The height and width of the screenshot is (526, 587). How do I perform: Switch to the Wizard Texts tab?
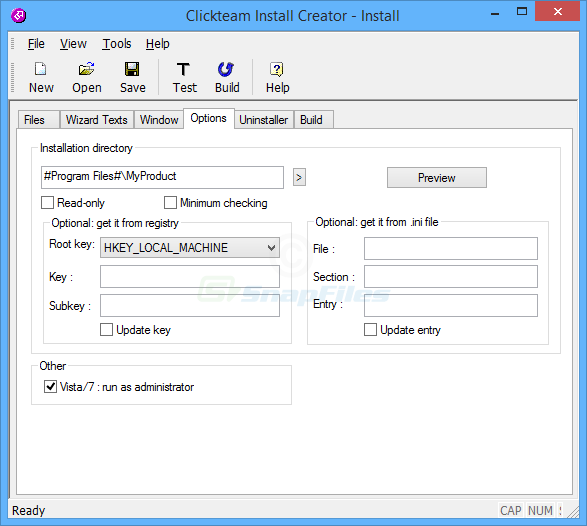tap(97, 120)
